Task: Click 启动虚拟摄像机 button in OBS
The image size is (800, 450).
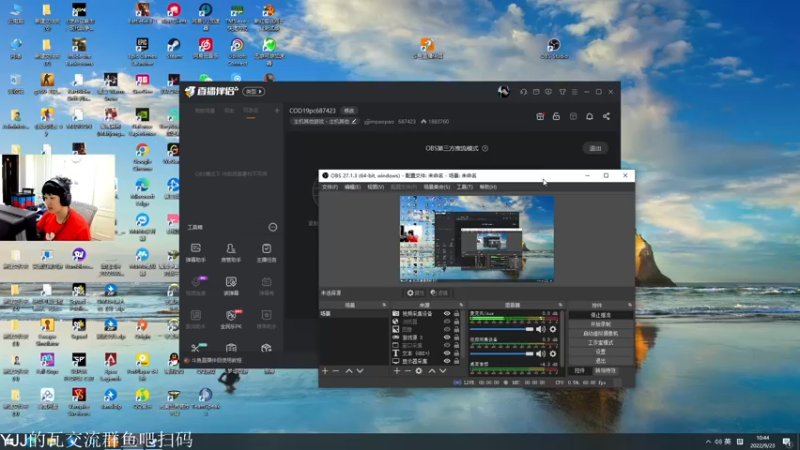Action: (x=601, y=333)
